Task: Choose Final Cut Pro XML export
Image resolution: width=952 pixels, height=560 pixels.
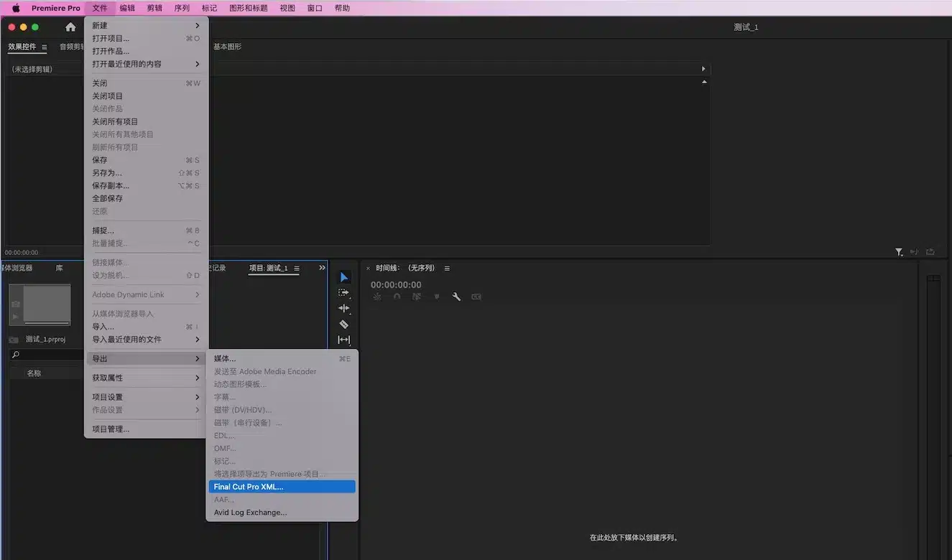Action: tap(282, 487)
